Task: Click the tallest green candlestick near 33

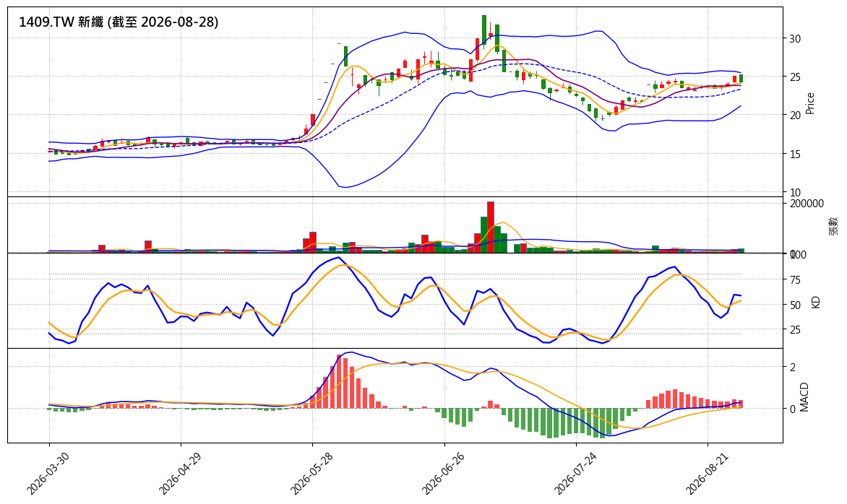Action: click(484, 30)
